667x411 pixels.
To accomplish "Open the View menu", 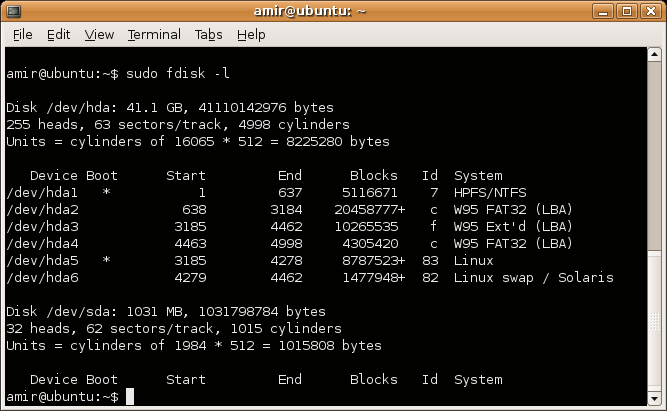I will click(99, 34).
